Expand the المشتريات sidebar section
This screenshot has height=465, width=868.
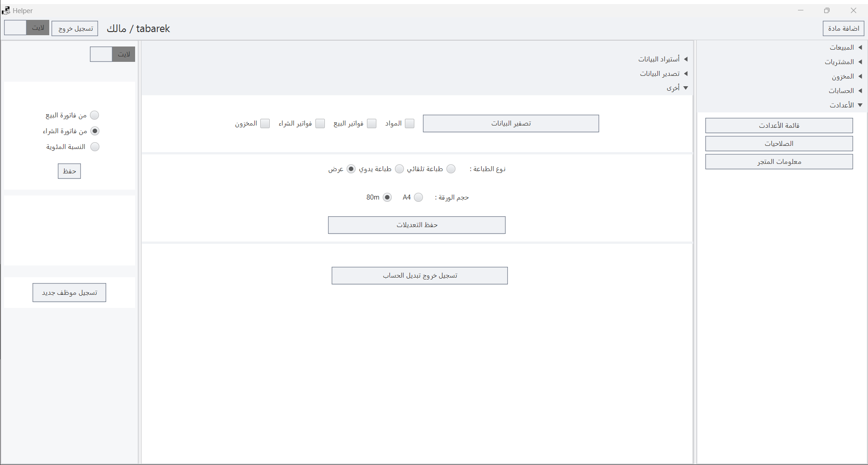[860, 62]
